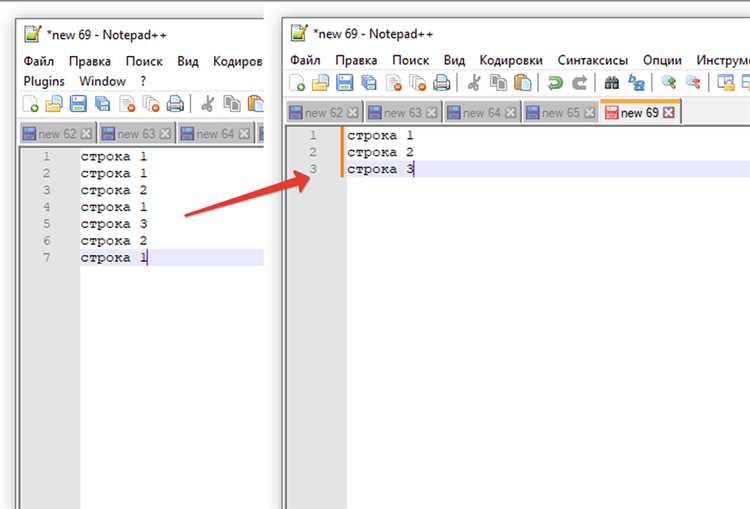The width and height of the screenshot is (750, 509).
Task: Switch to new 62 tab in right window
Action: tap(324, 113)
